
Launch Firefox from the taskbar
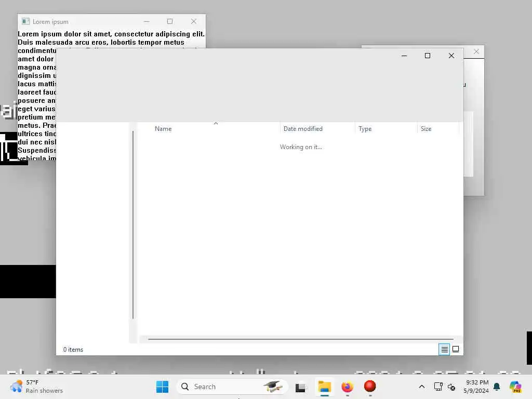click(347, 387)
